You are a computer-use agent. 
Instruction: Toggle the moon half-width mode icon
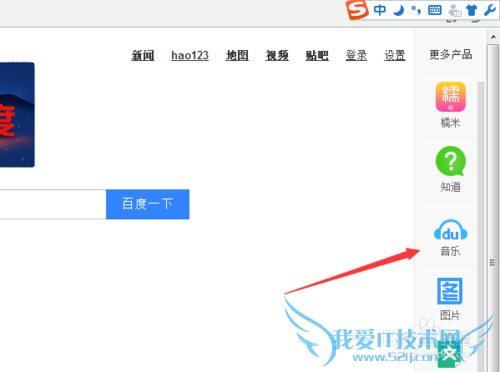[x=398, y=10]
